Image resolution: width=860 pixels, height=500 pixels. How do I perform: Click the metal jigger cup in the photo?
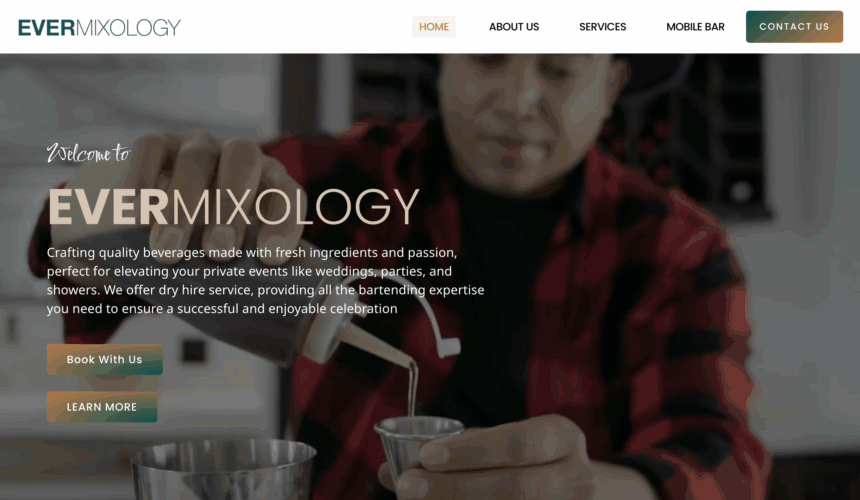(418, 444)
